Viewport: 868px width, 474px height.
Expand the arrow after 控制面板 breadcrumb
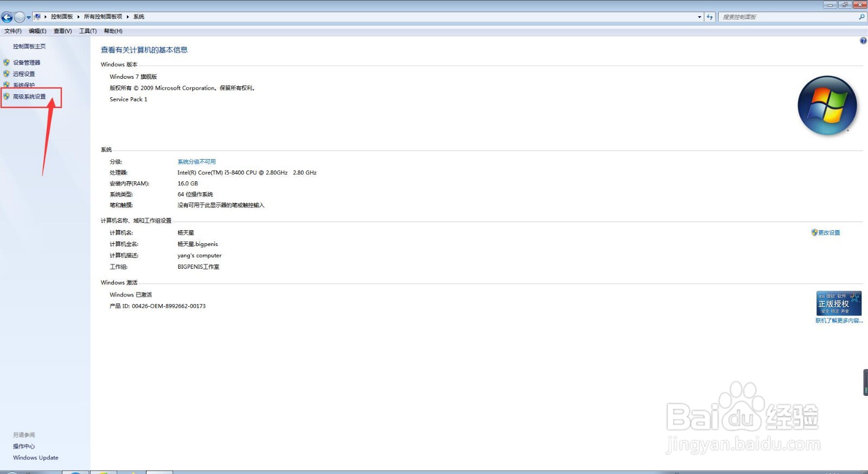tap(79, 17)
